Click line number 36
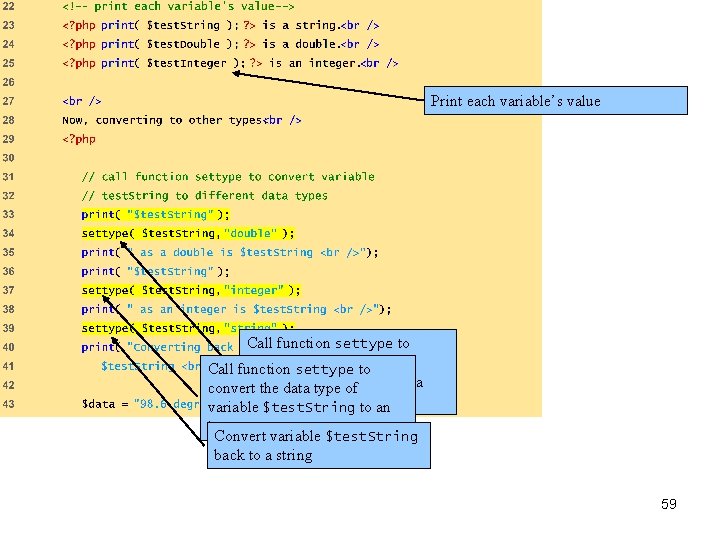 pos(8,271)
